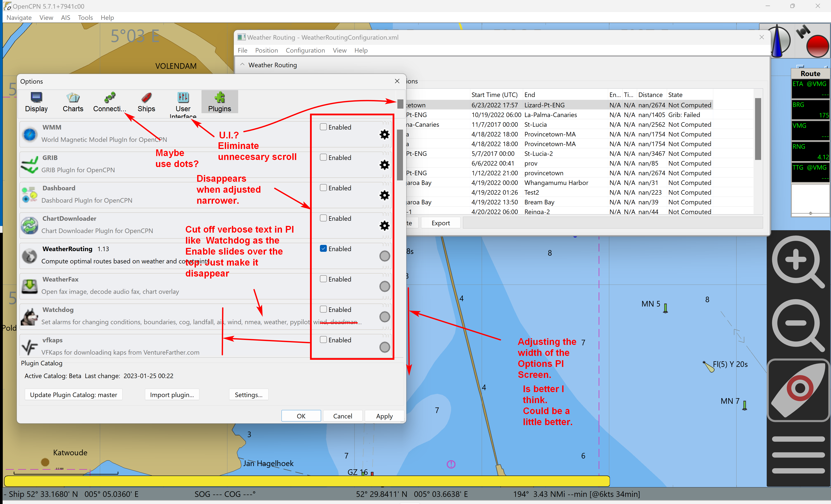Select the La-Palma-Canaries route row
The width and height of the screenshot is (831, 504).
click(x=560, y=115)
